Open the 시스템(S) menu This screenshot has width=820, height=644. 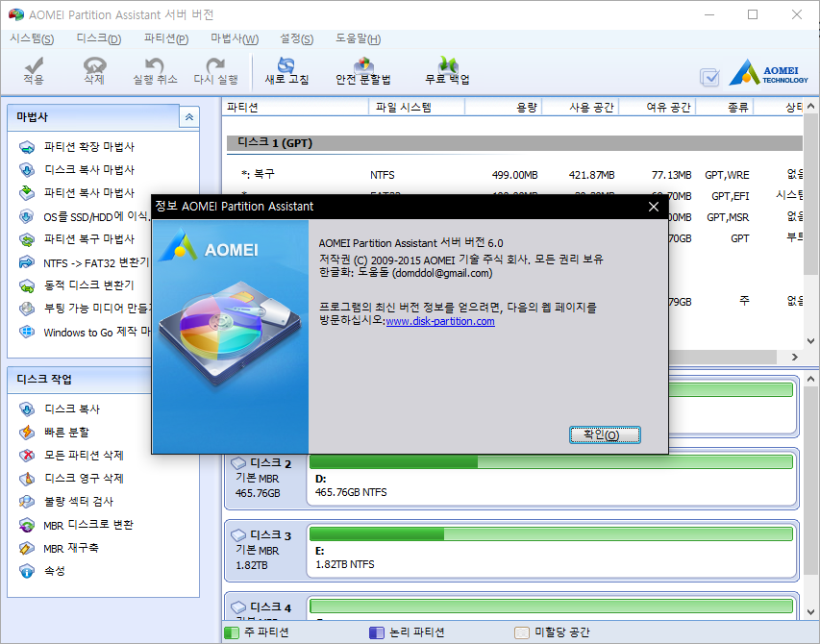32,38
